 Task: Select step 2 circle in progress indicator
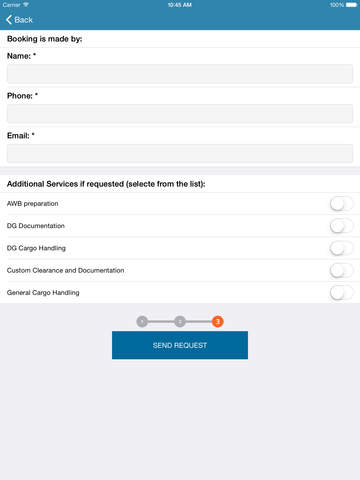click(180, 321)
